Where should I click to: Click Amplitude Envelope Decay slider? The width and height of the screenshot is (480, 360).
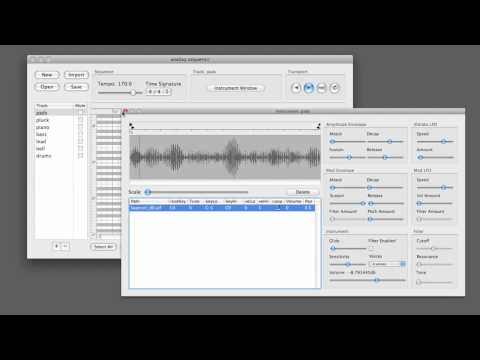[386, 142]
